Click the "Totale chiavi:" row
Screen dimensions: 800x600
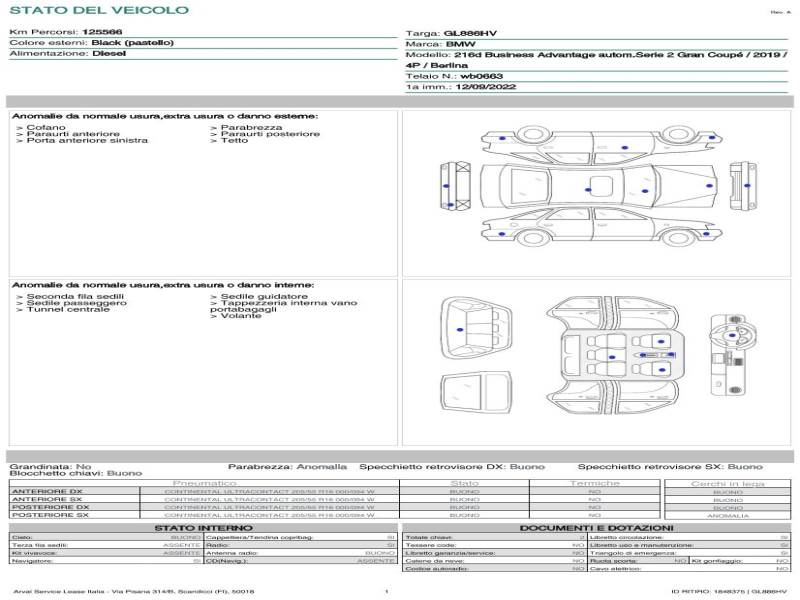495,538
